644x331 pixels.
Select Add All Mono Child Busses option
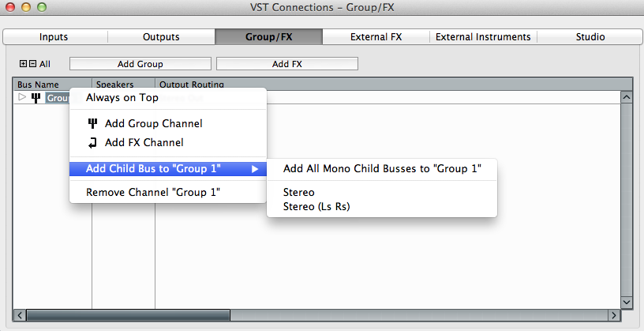pos(381,168)
